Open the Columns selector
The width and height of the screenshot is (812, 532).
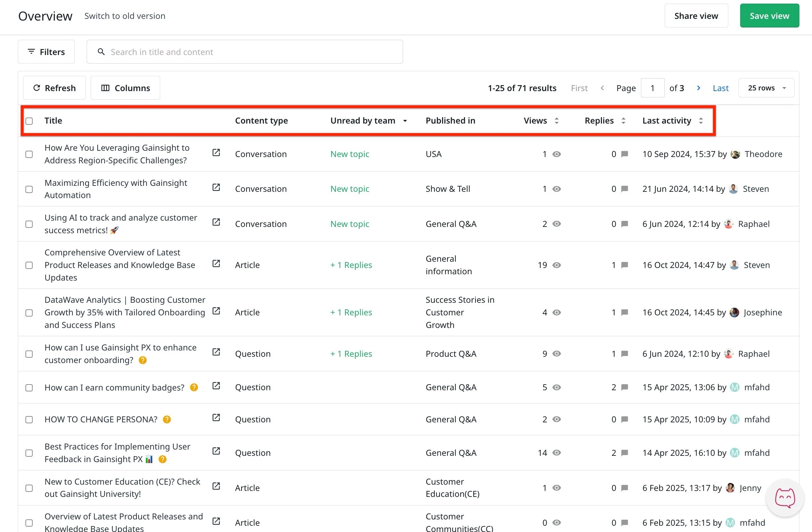(125, 88)
